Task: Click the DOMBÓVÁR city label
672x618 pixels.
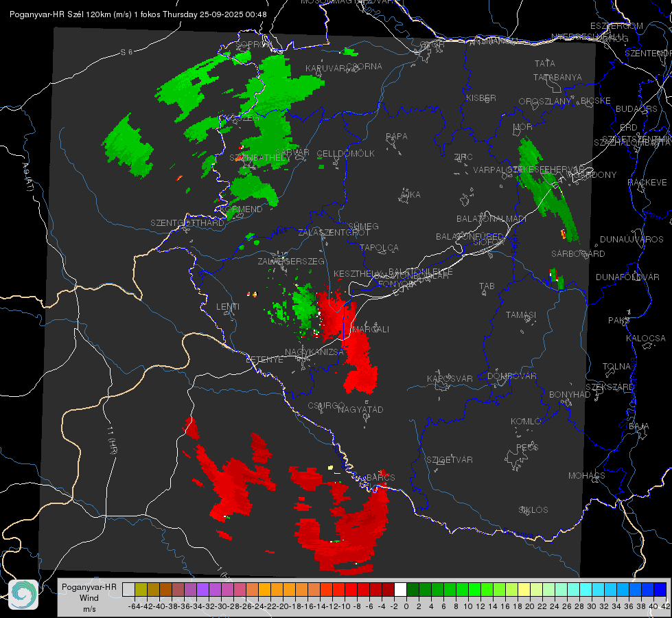Action: tap(511, 376)
